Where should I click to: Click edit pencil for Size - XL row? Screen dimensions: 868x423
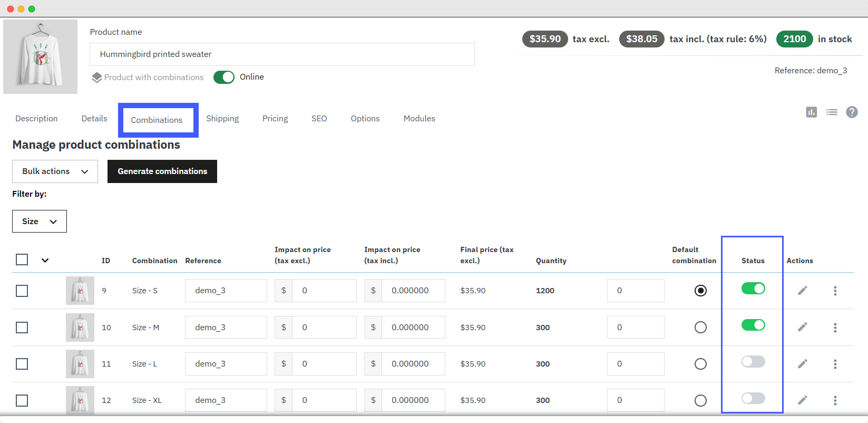pos(802,400)
